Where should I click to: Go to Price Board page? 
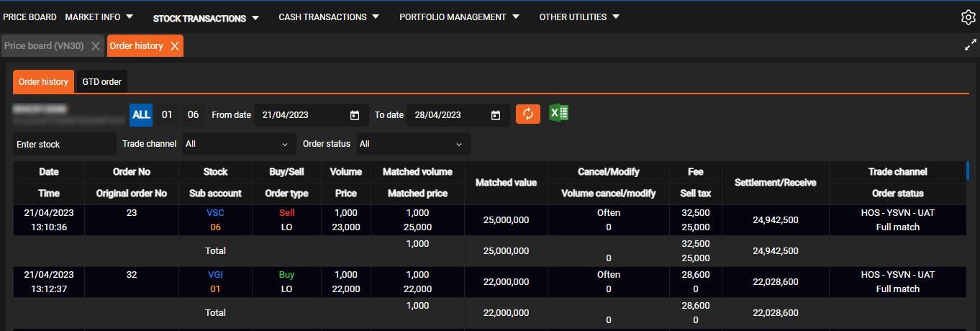tap(30, 17)
